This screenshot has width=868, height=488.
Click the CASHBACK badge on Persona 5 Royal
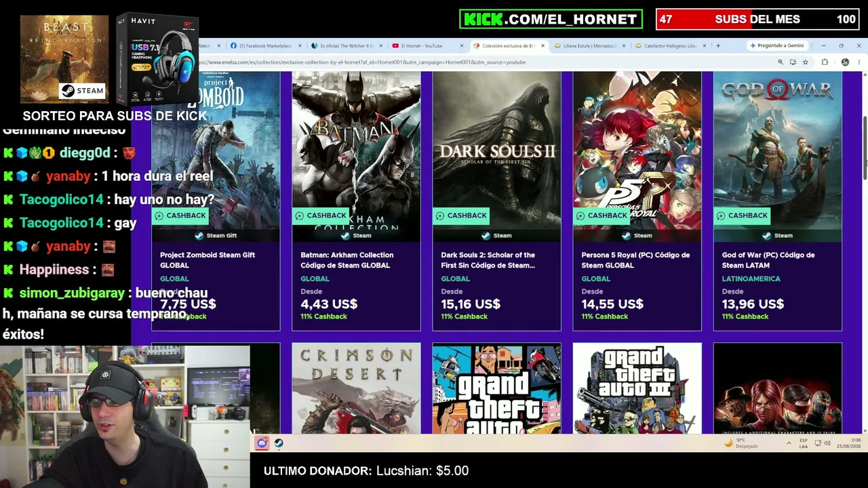pyautogui.click(x=602, y=216)
